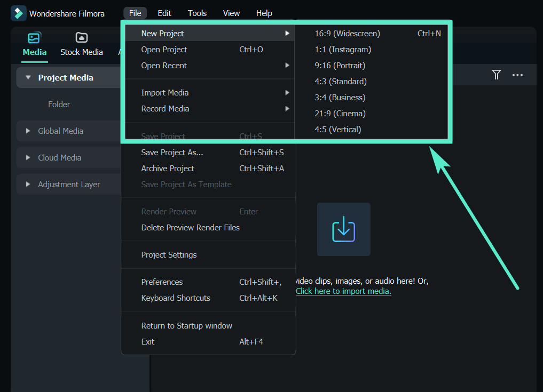Select 9:16 (Portrait) aspect ratio
The width and height of the screenshot is (543, 392).
coord(371,66)
